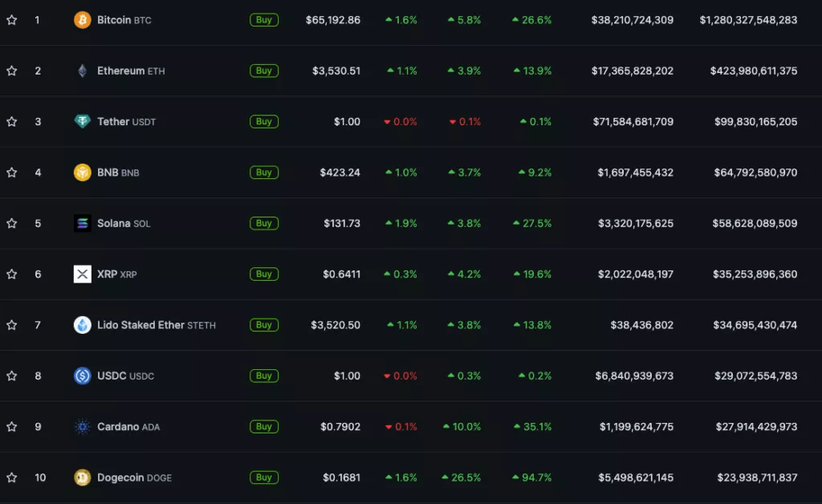Mark USDC with the star

[11, 376]
